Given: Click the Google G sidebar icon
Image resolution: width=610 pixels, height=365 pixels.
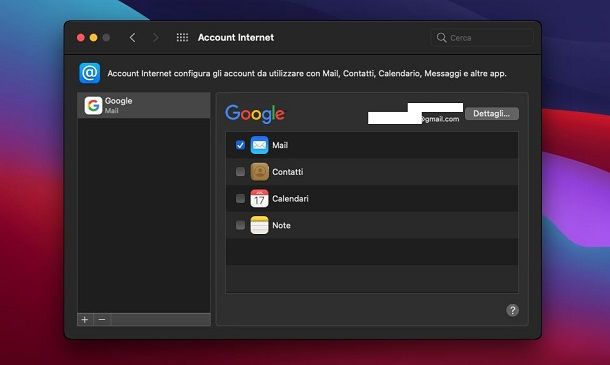Looking at the screenshot, I should point(93,105).
